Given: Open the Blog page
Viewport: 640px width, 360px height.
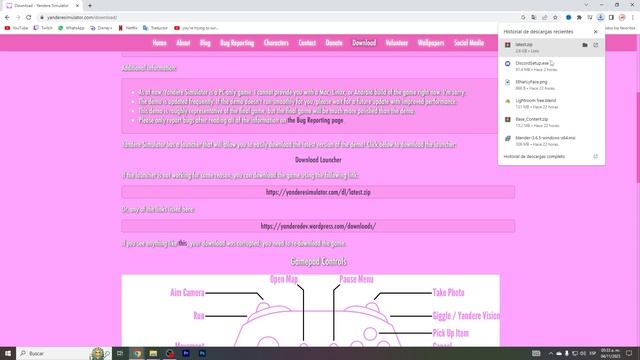Looking at the screenshot, I should [205, 43].
